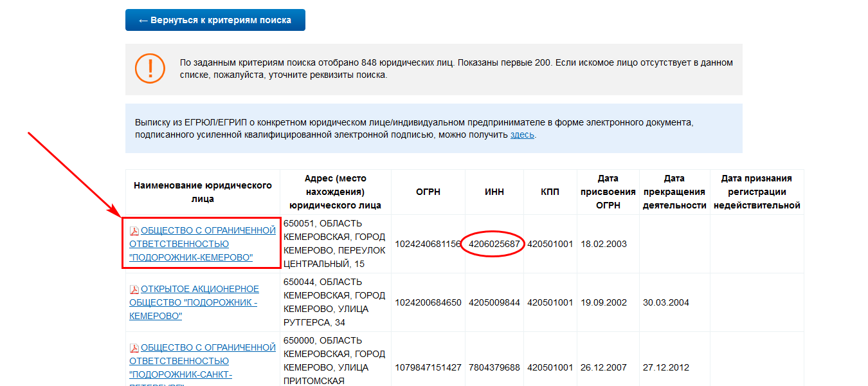The width and height of the screenshot is (868, 386).
Task: Open the ООО 'Подорожник-Кемерово' company link
Action: coord(203,244)
